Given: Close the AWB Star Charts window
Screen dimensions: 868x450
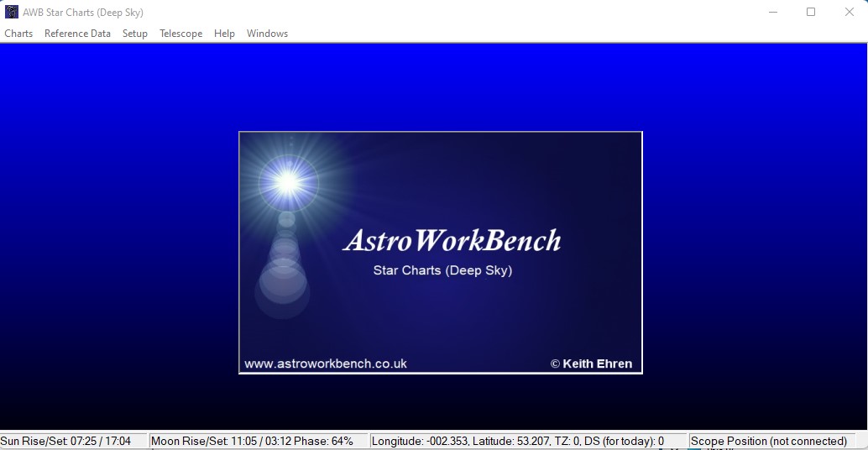Looking at the screenshot, I should 849,12.
